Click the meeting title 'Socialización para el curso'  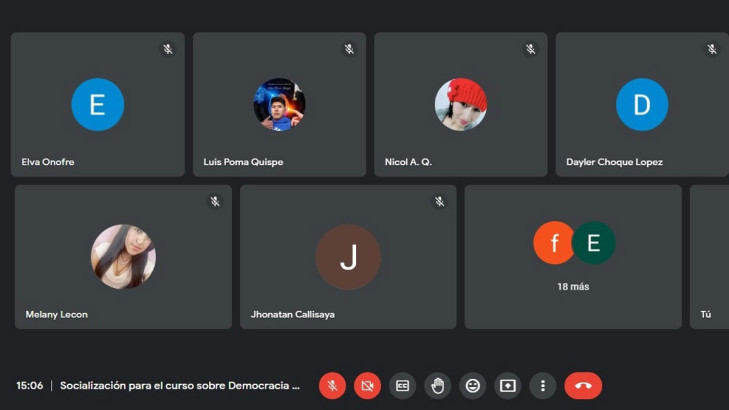tap(180, 385)
